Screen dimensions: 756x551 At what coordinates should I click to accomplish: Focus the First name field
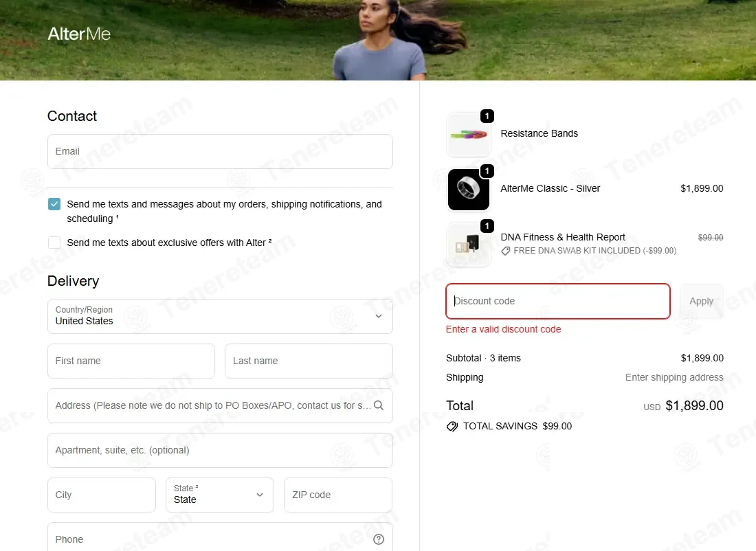[131, 361]
